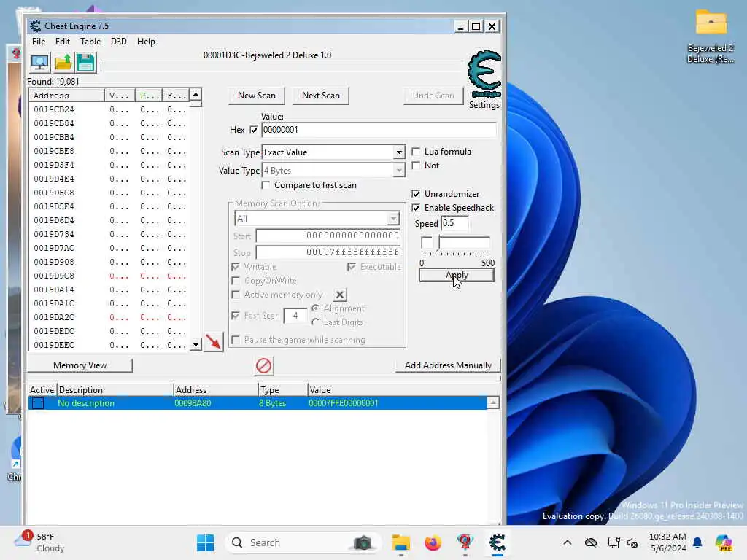747x560 pixels.
Task: Show hidden tray icons chevron
Action: coord(567,542)
